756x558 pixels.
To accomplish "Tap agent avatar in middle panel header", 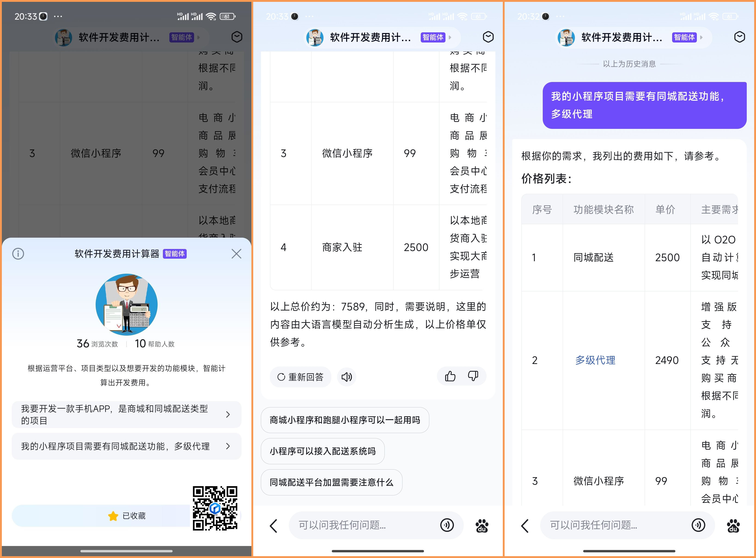I will pyautogui.click(x=315, y=37).
